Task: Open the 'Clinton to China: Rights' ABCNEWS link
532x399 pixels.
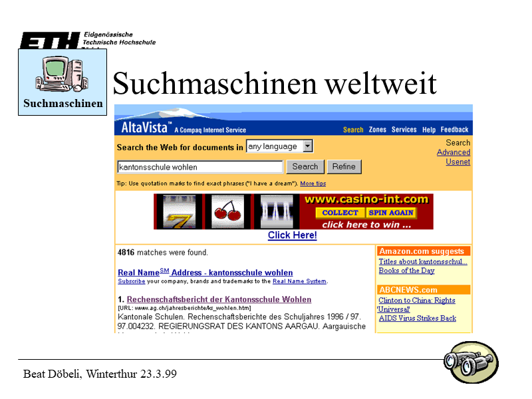Action: coord(417,300)
